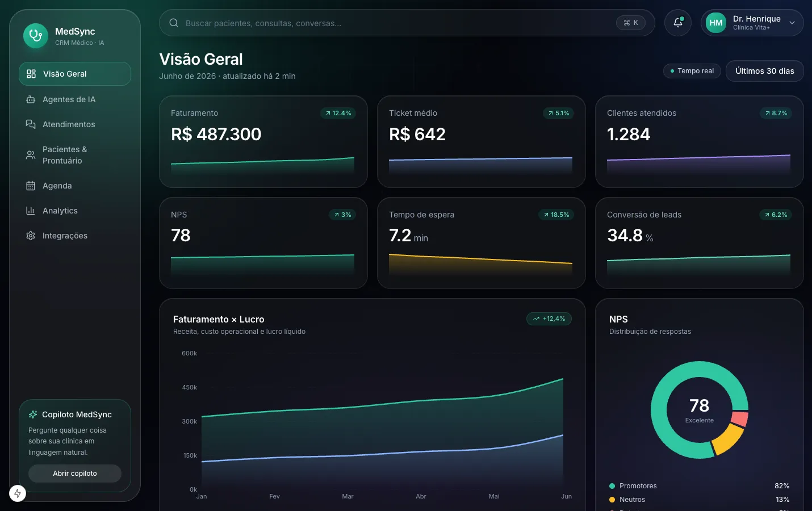This screenshot has height=511, width=812.
Task: Click the MedSync stethoscope logo icon
Action: pos(36,36)
